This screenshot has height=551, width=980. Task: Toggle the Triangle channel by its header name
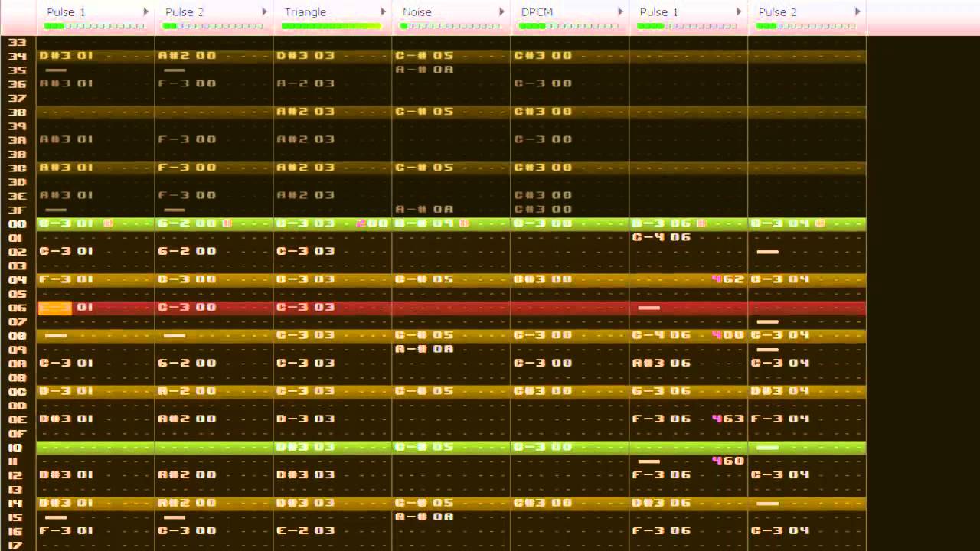pyautogui.click(x=305, y=12)
